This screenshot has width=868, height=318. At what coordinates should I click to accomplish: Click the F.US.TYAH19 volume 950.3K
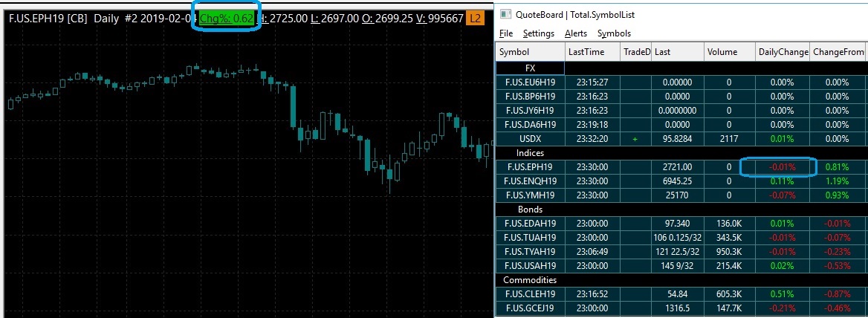tap(729, 252)
